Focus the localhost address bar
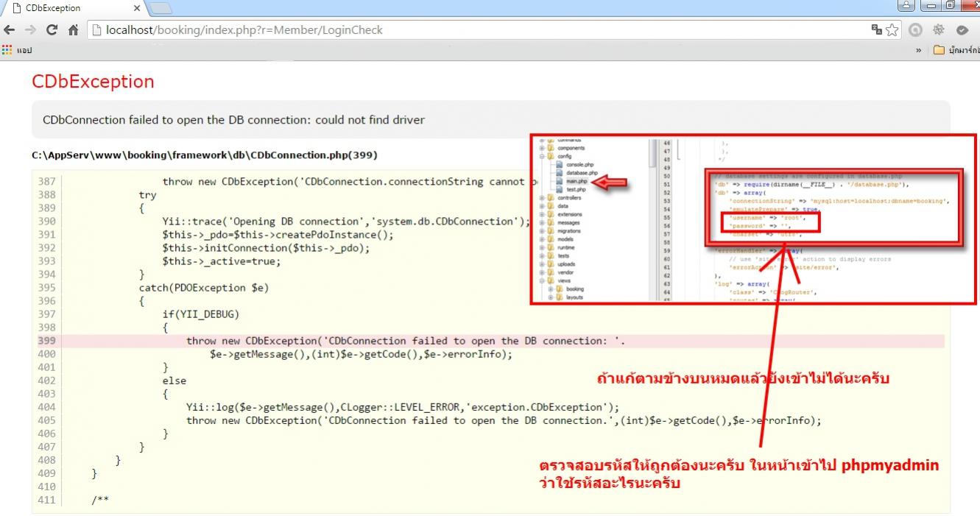 tap(479, 30)
